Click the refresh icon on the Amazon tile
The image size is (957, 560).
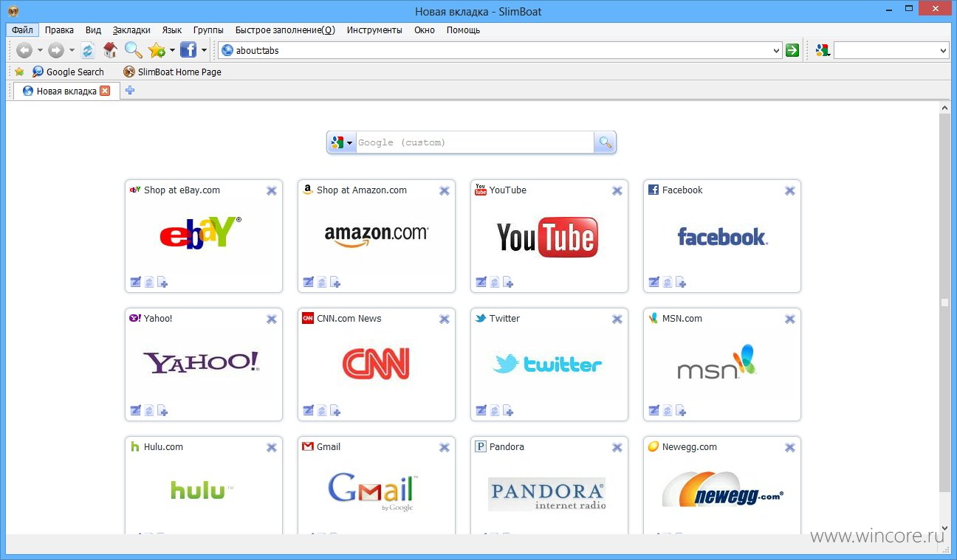322,282
